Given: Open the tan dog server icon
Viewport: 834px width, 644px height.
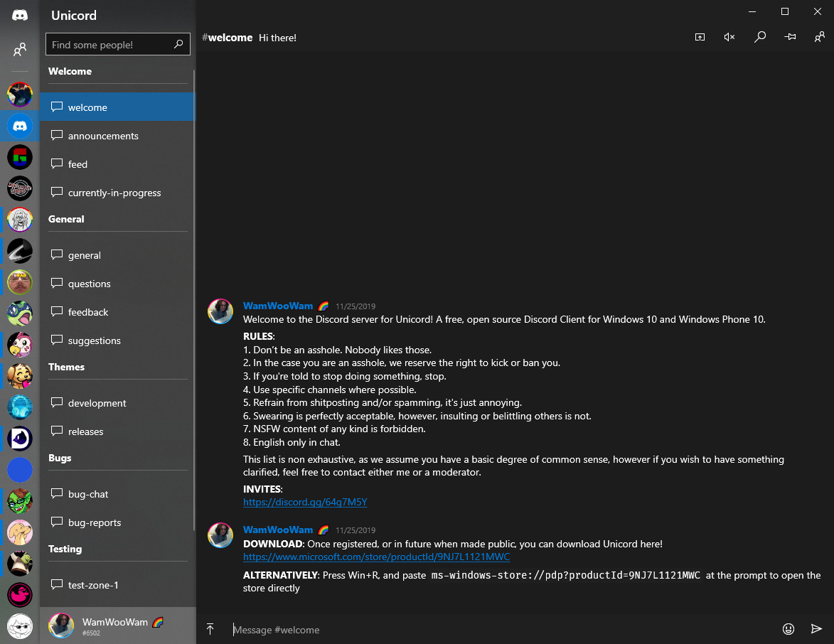Looking at the screenshot, I should click(20, 533).
